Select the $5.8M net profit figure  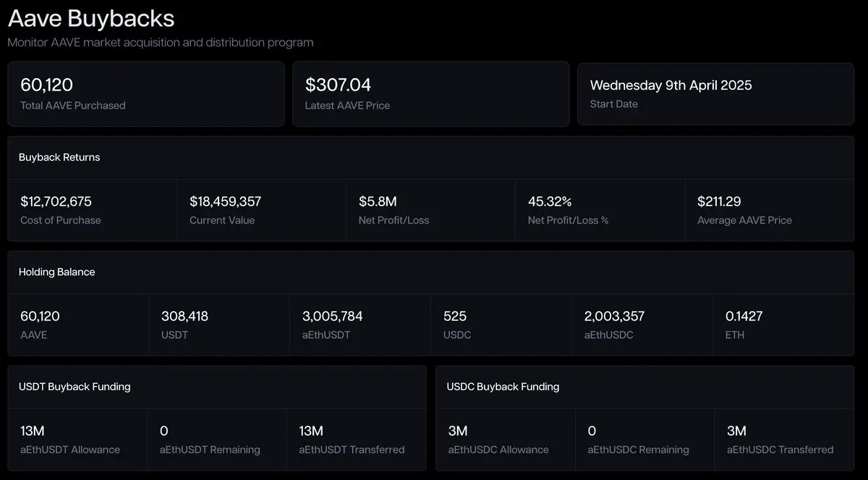(x=378, y=201)
